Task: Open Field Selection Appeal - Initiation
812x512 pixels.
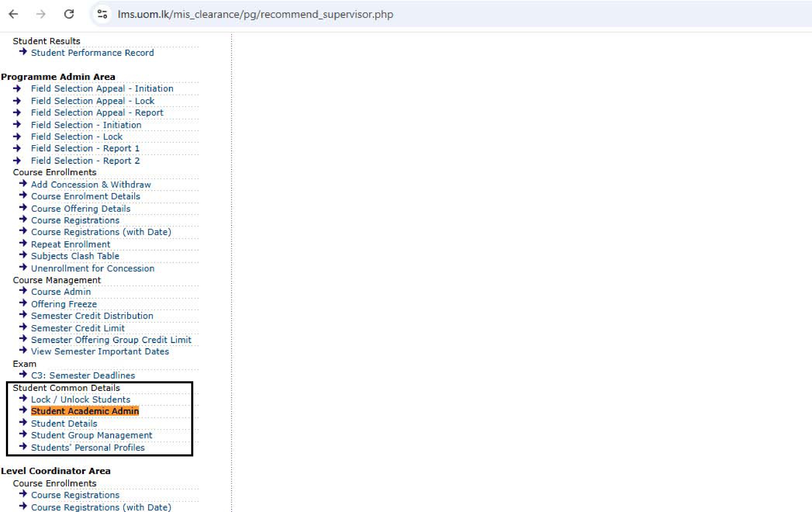Action: (102, 89)
